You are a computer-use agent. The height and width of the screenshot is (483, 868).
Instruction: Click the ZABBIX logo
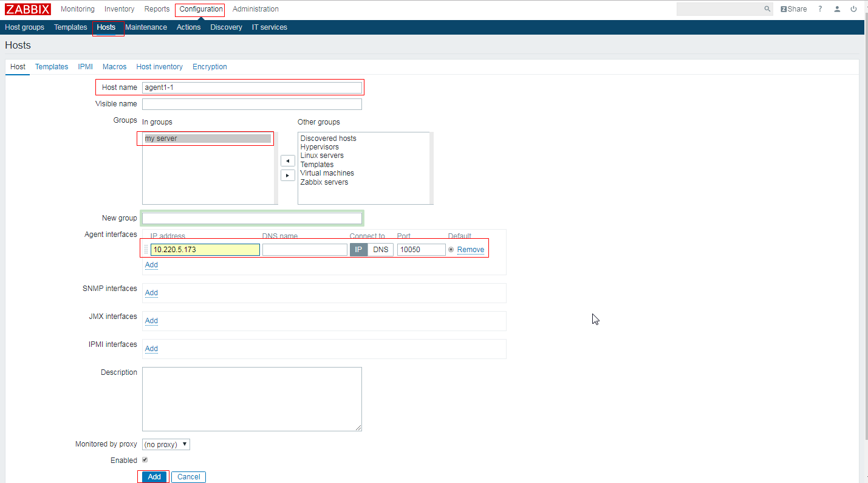point(28,9)
